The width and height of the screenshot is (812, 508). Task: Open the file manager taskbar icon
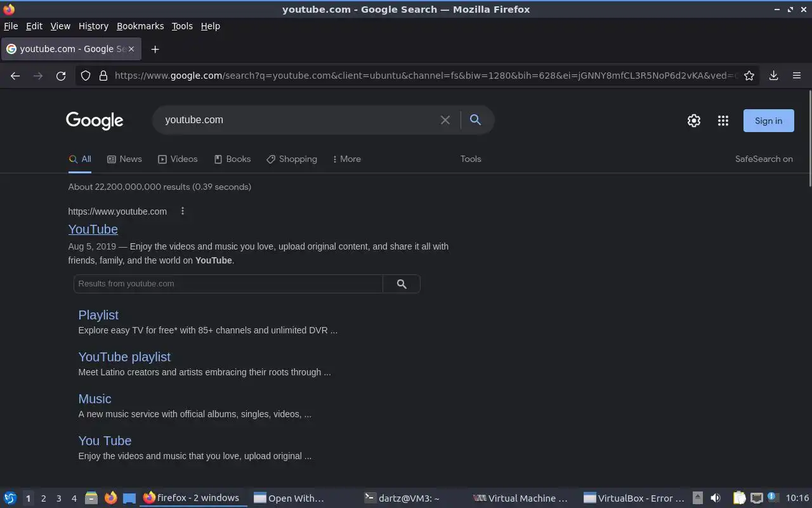91,498
